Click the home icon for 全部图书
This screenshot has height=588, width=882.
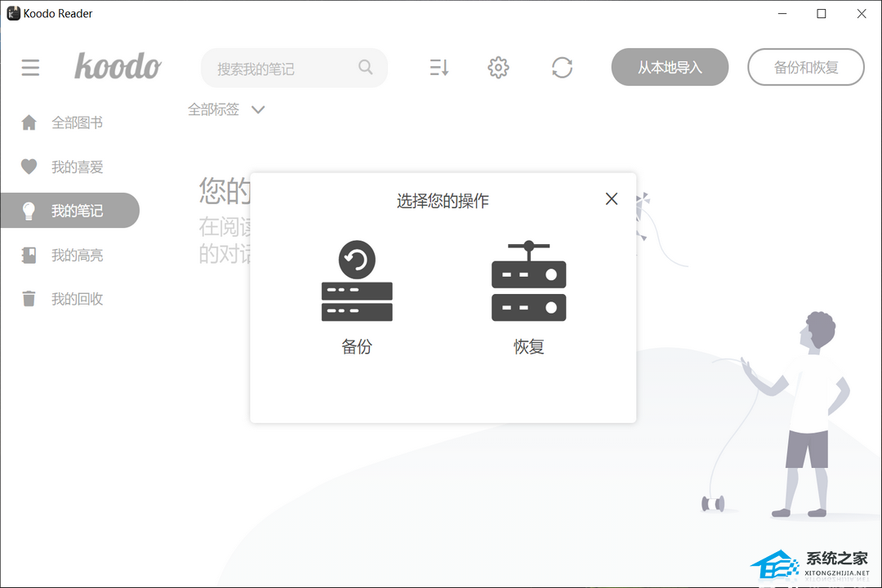29,122
